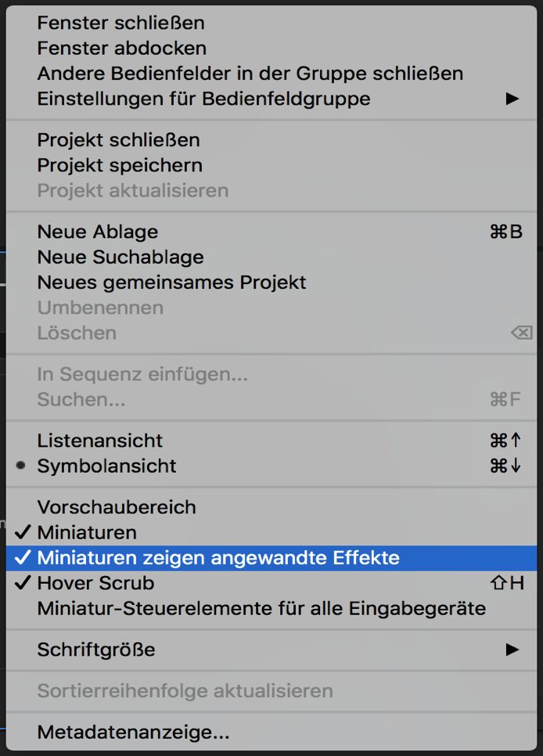543x756 pixels.
Task: Toggle Hover Scrub off
Action: tap(96, 583)
